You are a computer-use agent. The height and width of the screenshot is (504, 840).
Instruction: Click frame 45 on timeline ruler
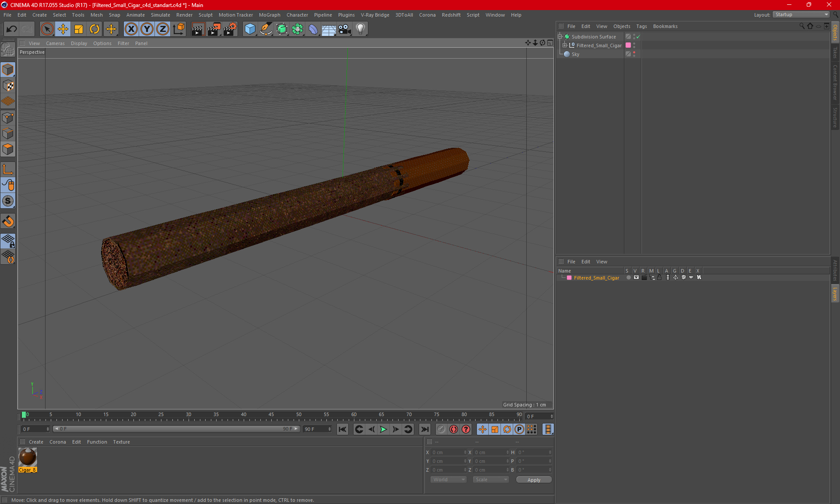tap(271, 415)
